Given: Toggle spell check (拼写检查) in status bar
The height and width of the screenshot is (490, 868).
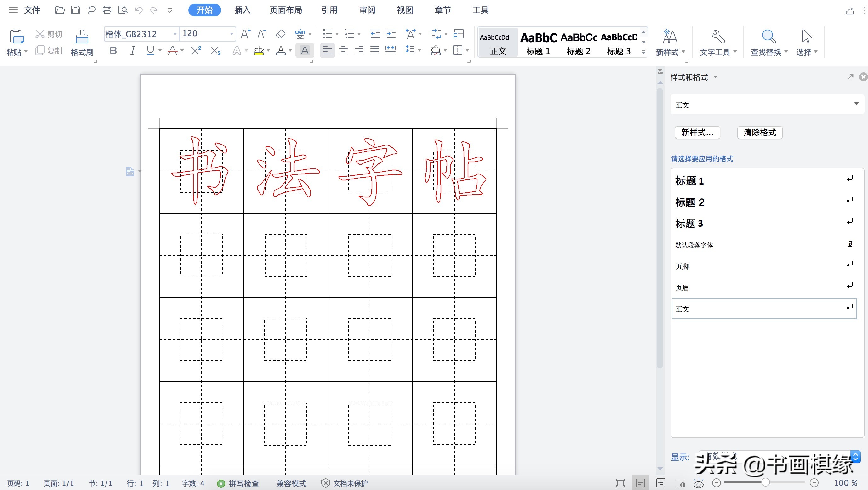Looking at the screenshot, I should click(x=238, y=483).
